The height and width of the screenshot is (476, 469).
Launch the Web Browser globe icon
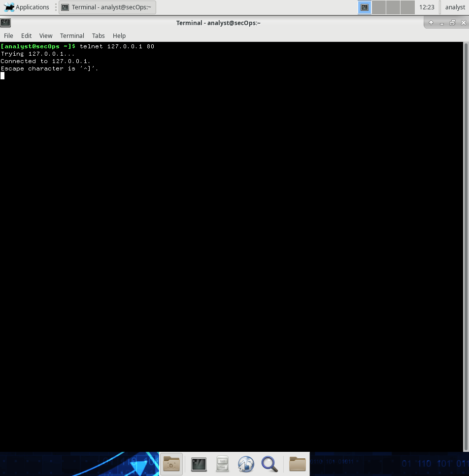246,464
